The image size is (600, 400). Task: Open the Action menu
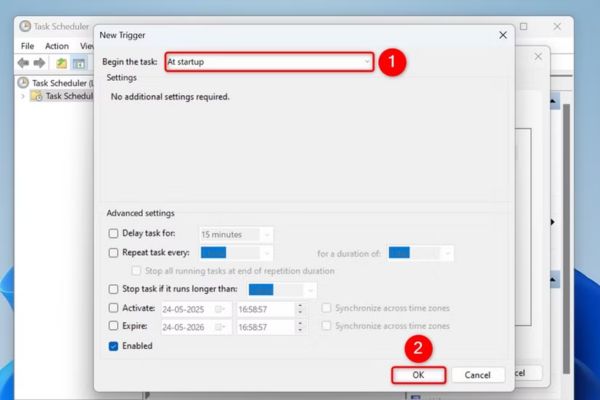pyautogui.click(x=57, y=46)
